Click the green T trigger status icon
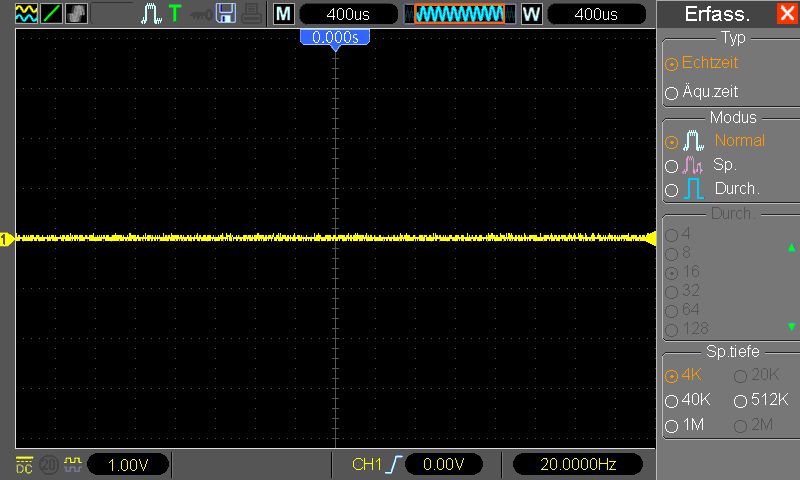800x480 pixels. (x=175, y=14)
